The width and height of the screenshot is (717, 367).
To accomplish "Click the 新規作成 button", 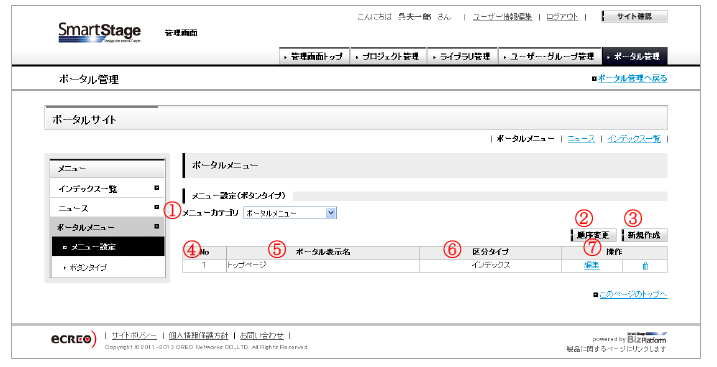I will (644, 235).
